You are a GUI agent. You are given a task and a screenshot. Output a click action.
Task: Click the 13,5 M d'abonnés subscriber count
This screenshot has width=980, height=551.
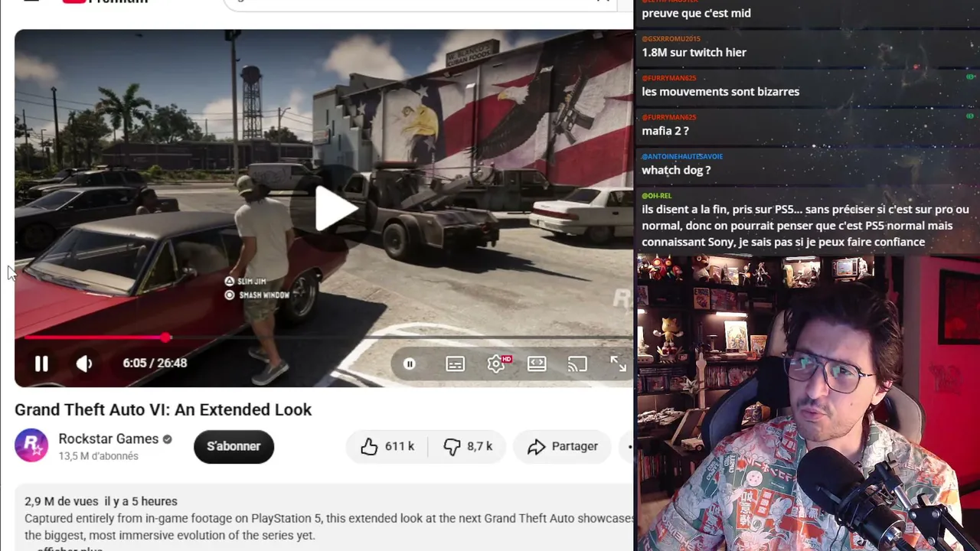click(x=98, y=456)
